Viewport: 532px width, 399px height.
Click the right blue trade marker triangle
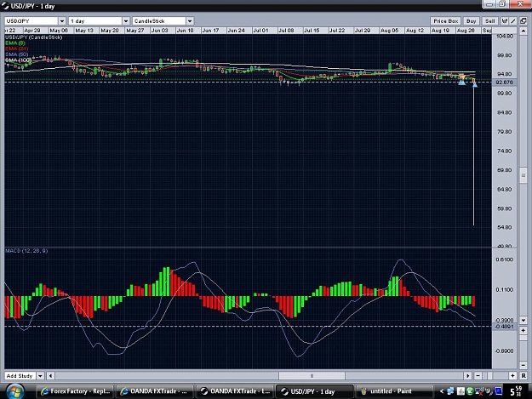[475, 83]
